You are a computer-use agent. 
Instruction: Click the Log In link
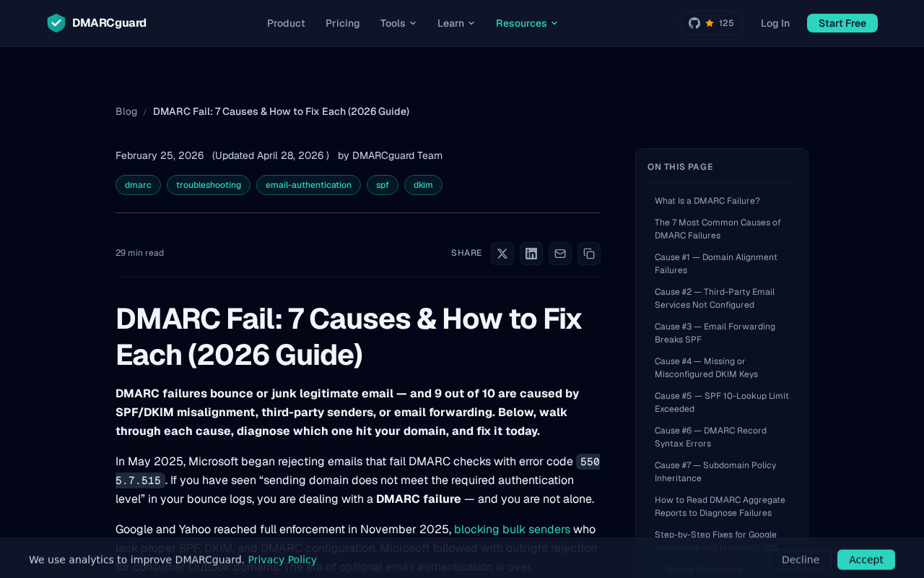[x=775, y=23]
